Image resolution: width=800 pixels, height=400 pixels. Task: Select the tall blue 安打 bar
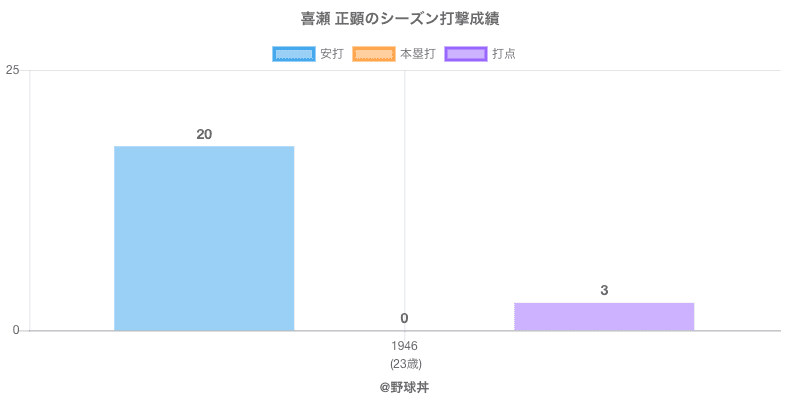204,238
